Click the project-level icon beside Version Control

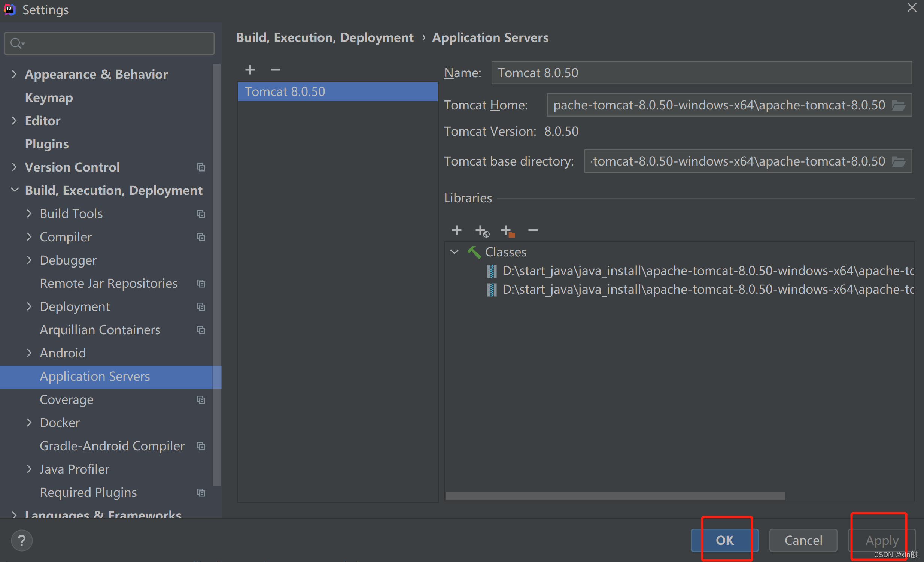(201, 167)
